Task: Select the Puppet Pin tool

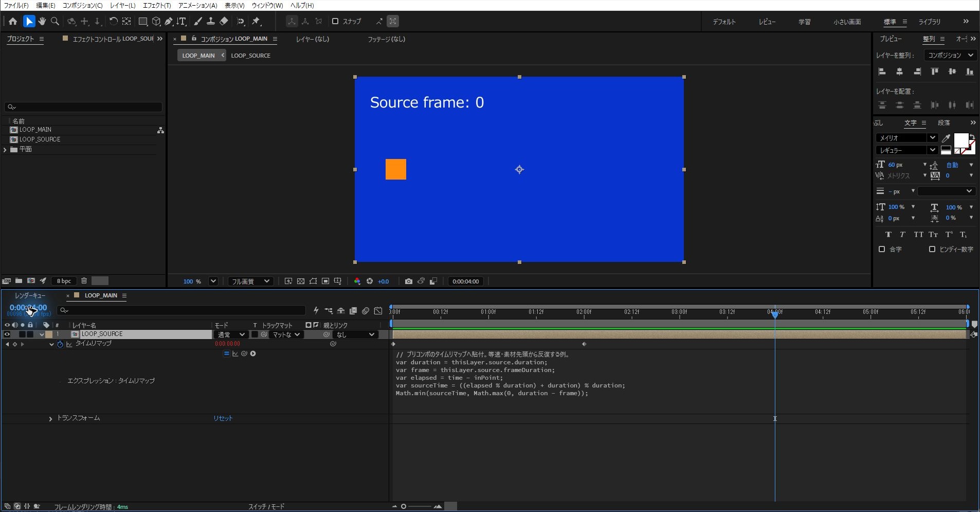Action: [x=256, y=21]
